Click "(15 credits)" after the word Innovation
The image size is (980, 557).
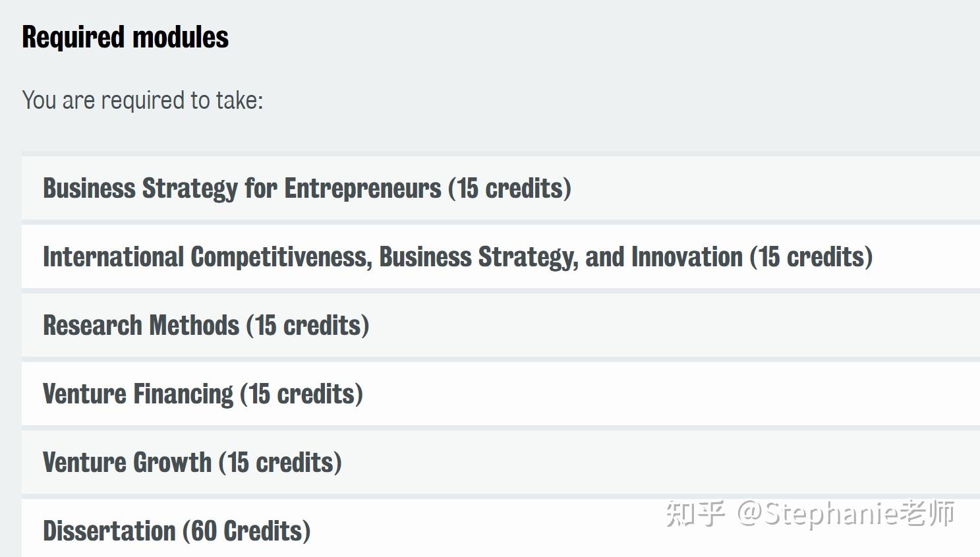click(811, 257)
